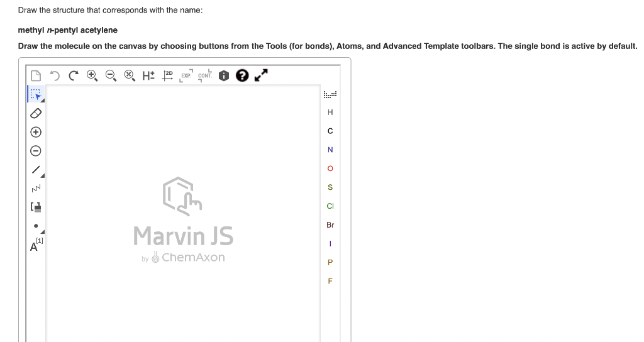Open the periodic table button
This screenshot has height=342, width=644.
[x=330, y=94]
